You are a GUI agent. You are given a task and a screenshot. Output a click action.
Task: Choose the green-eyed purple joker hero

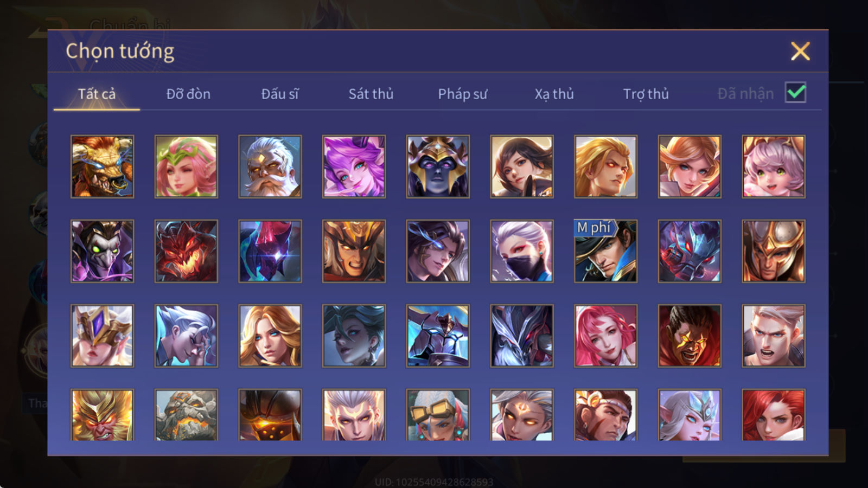(102, 251)
